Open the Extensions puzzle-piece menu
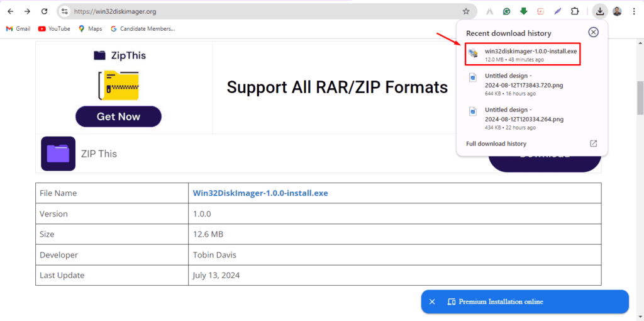The width and height of the screenshot is (644, 321). click(x=575, y=11)
